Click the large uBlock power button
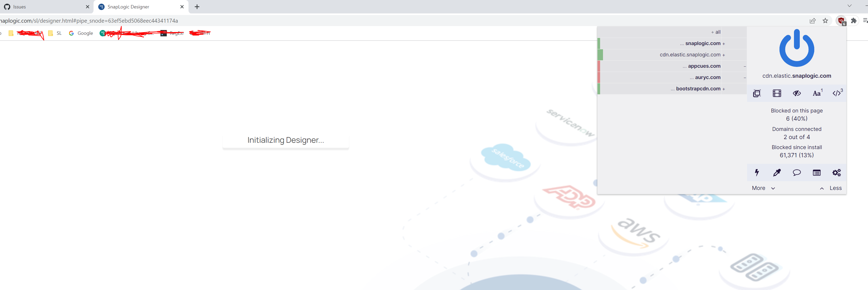 pyautogui.click(x=797, y=49)
